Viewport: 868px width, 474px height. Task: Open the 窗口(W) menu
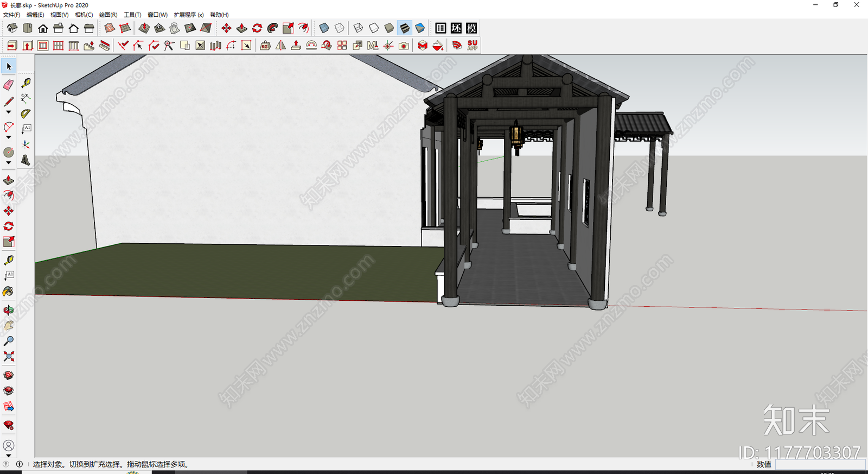pos(158,15)
